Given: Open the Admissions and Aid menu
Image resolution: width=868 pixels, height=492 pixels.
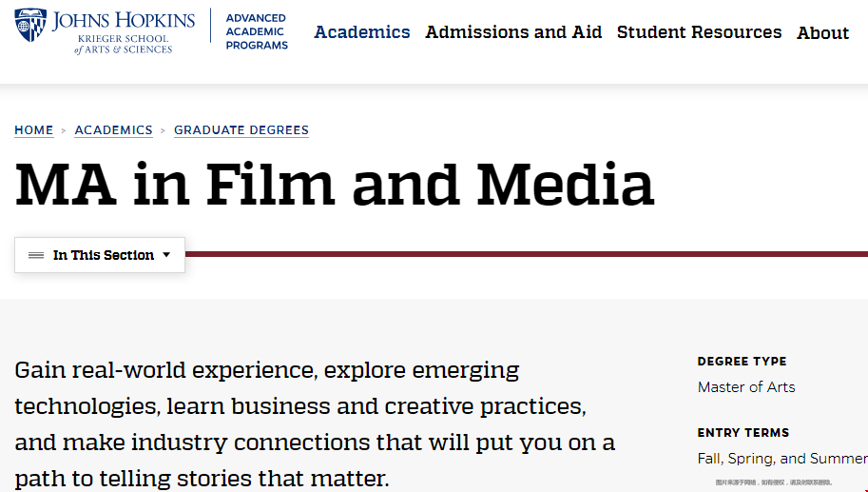Looking at the screenshot, I should tap(513, 32).
